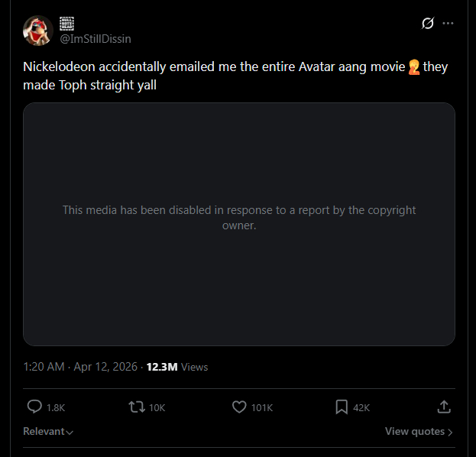This screenshot has height=457, width=476.
Task: Open the 12.3M Views analytics
Action: (x=177, y=367)
